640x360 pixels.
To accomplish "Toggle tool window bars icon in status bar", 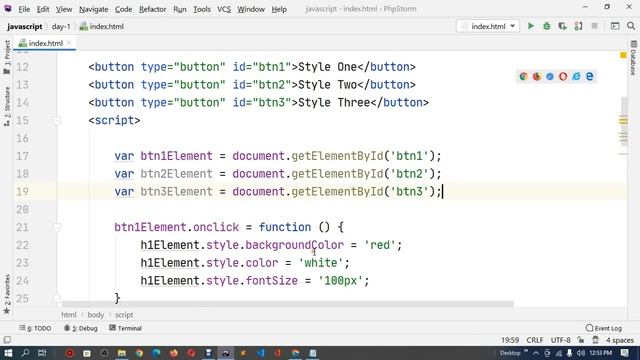I will 7,340.
